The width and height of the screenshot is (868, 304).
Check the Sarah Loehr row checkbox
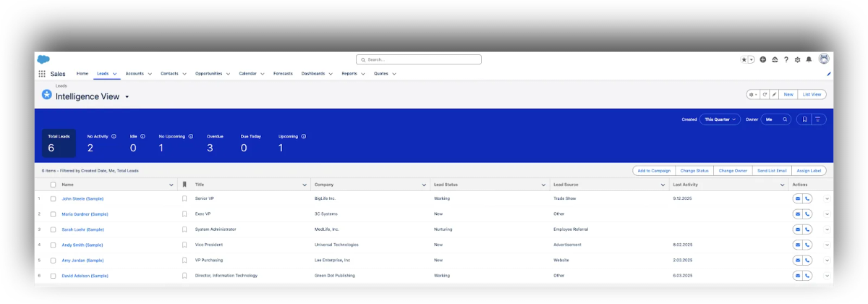click(53, 229)
